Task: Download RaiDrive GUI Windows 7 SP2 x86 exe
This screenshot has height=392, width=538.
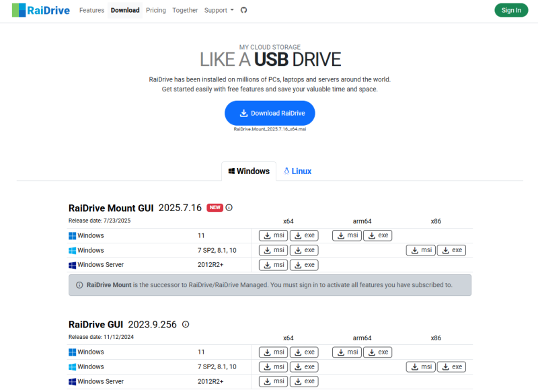Action: (451, 367)
